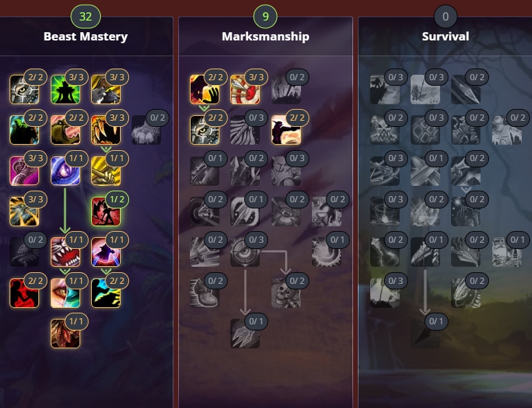The image size is (532, 408).
Task: Select the bottom 0/1 talent in Survival tree
Action: pyautogui.click(x=425, y=334)
